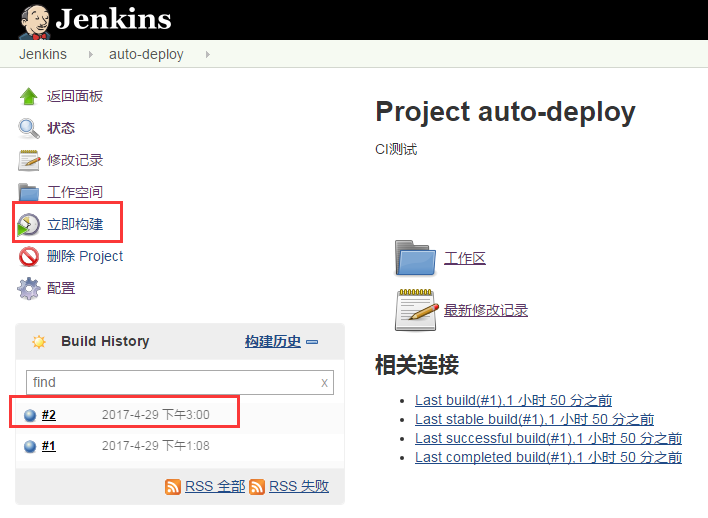Go to Jenkins breadcrumb link

click(43, 54)
